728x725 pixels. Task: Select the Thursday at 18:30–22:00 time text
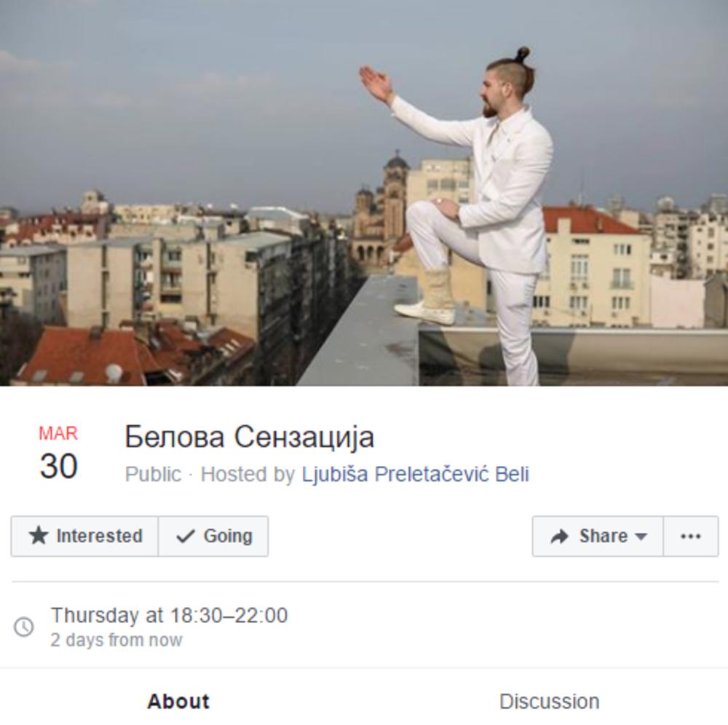click(x=169, y=616)
